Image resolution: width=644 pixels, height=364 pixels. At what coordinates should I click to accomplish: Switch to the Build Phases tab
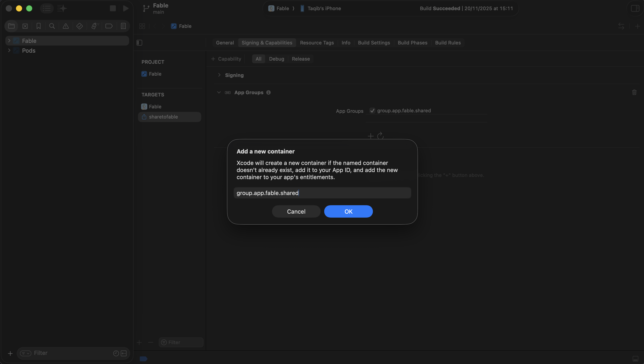tap(412, 42)
